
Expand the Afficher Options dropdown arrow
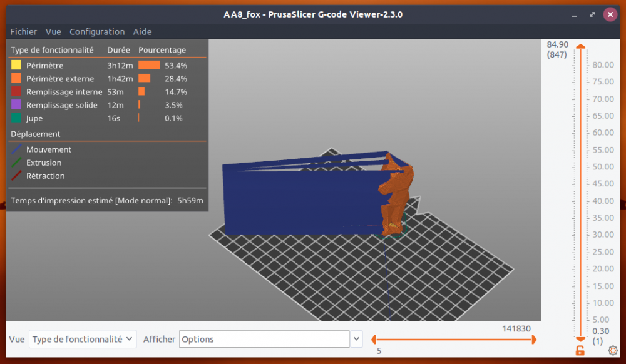click(x=356, y=339)
